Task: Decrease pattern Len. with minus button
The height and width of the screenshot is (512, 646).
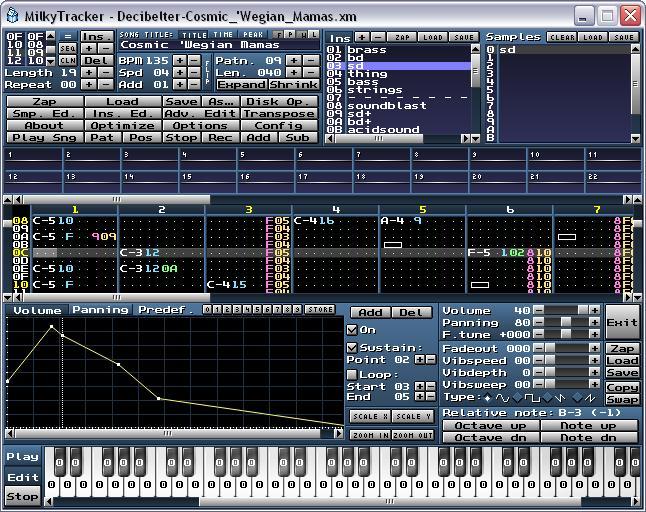Action: (x=311, y=73)
